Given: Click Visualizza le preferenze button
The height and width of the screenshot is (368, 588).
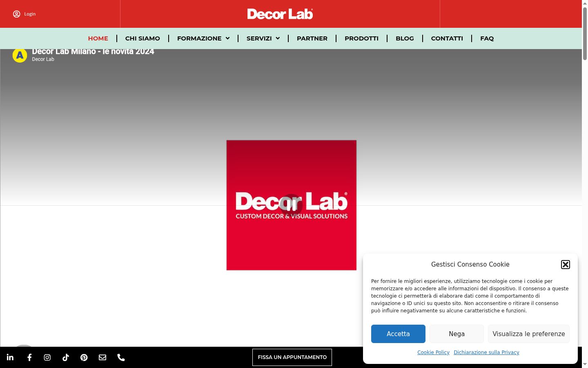Looking at the screenshot, I should (529, 334).
